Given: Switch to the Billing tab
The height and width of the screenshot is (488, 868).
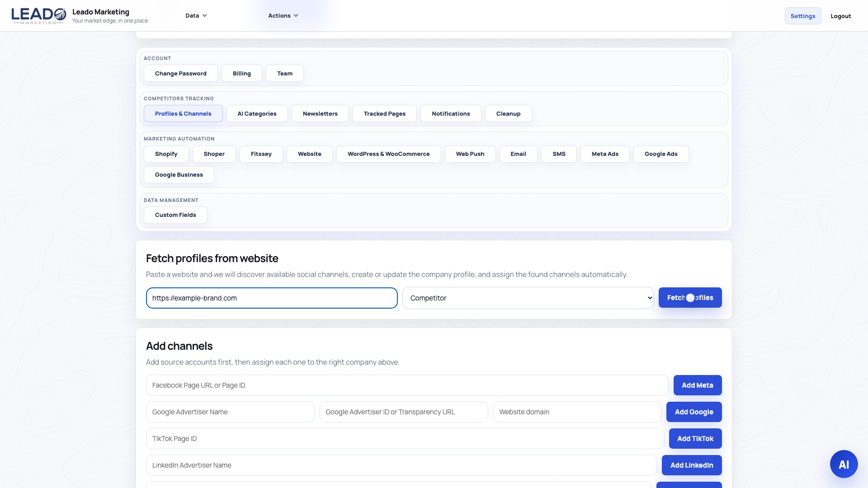Looking at the screenshot, I should click(242, 74).
